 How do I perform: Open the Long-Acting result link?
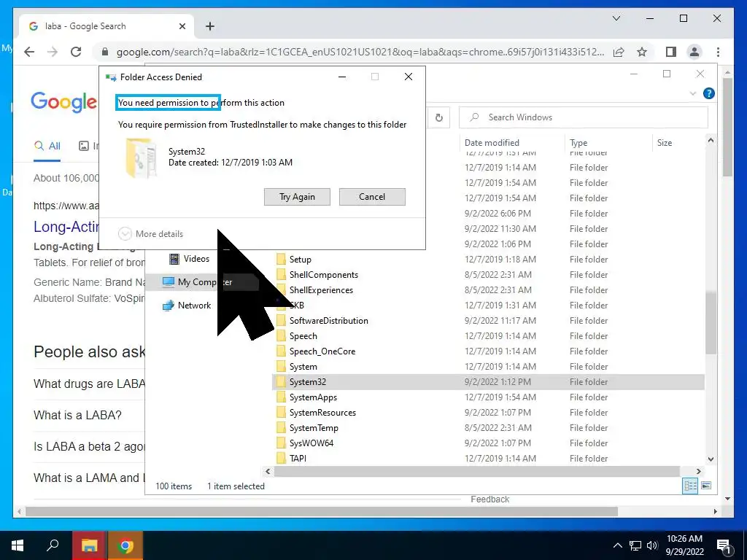66,227
